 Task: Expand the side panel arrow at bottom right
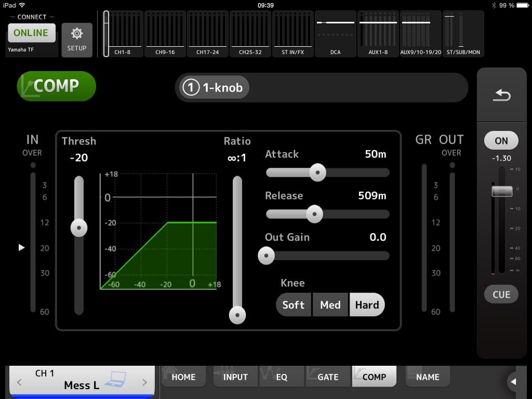[514, 382]
